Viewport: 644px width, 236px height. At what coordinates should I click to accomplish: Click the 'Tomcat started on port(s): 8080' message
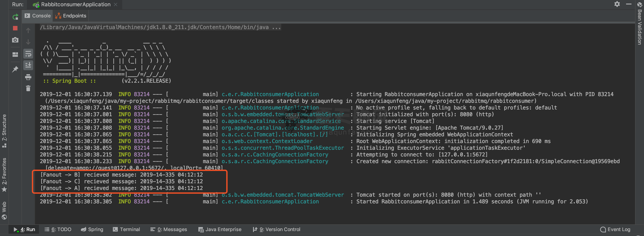click(x=449, y=195)
